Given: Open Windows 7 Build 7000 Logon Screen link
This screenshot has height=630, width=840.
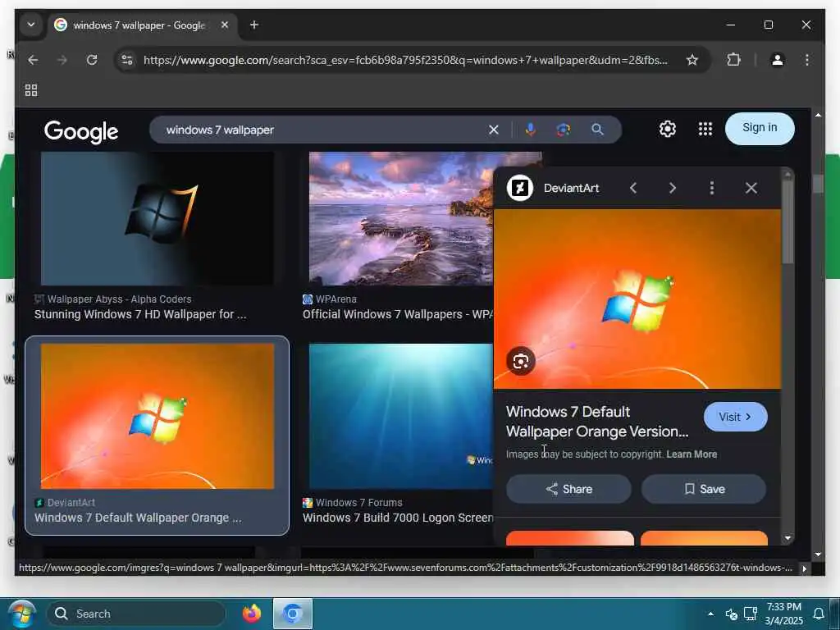Looking at the screenshot, I should pyautogui.click(x=398, y=518).
